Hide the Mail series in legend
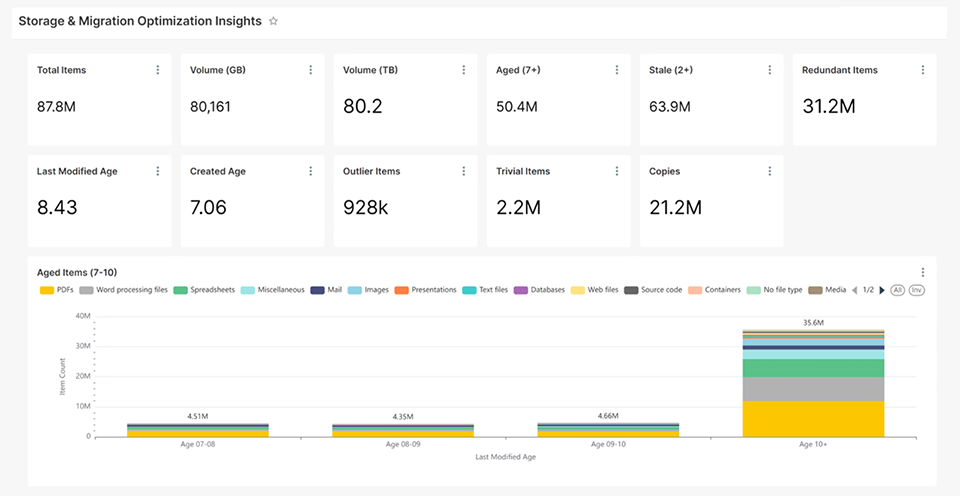Image resolution: width=960 pixels, height=496 pixels. (327, 290)
